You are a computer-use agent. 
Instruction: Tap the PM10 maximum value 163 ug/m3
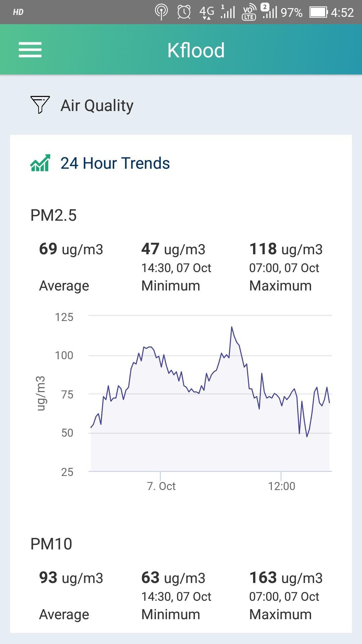286,578
